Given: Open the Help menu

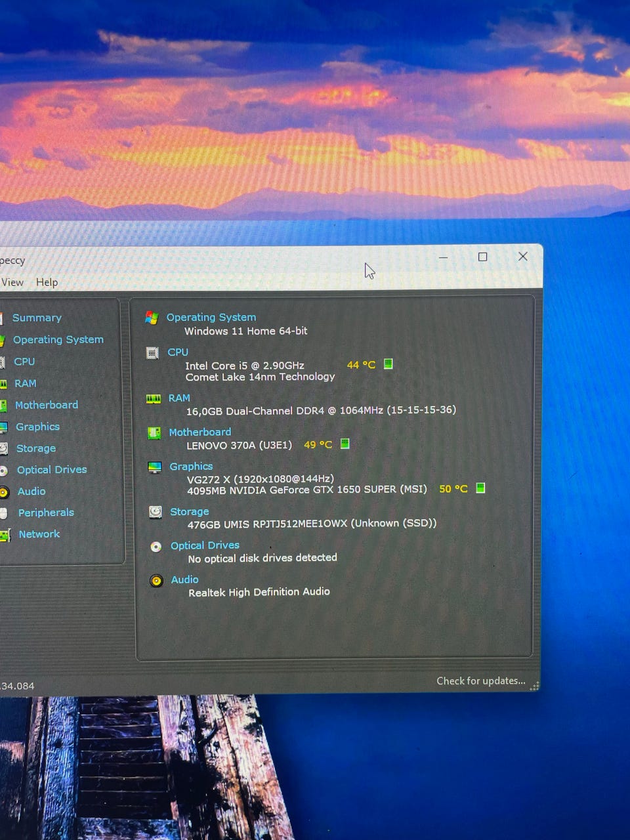Looking at the screenshot, I should (x=47, y=282).
